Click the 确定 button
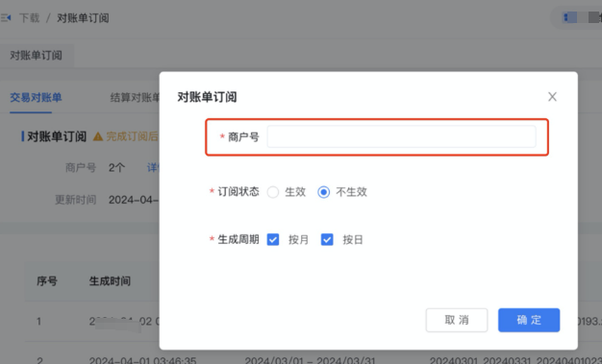Image resolution: width=602 pixels, height=364 pixels. [x=529, y=320]
